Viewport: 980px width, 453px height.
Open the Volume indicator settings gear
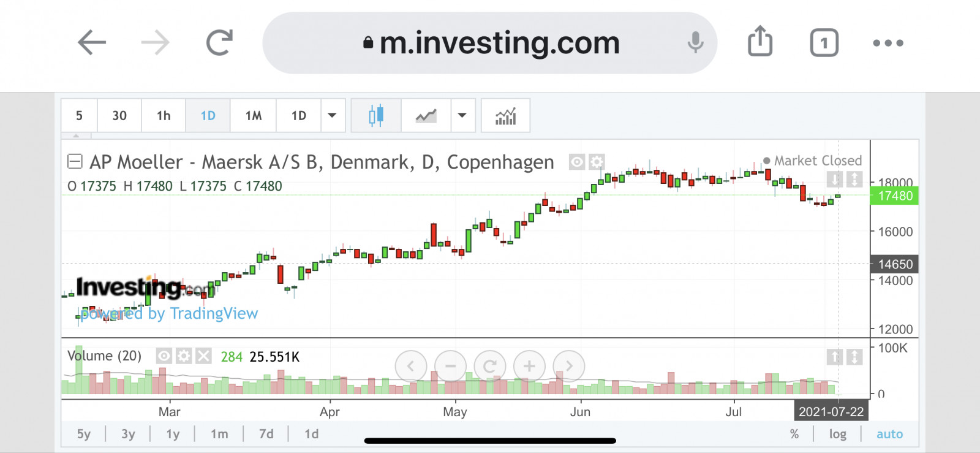coord(184,356)
